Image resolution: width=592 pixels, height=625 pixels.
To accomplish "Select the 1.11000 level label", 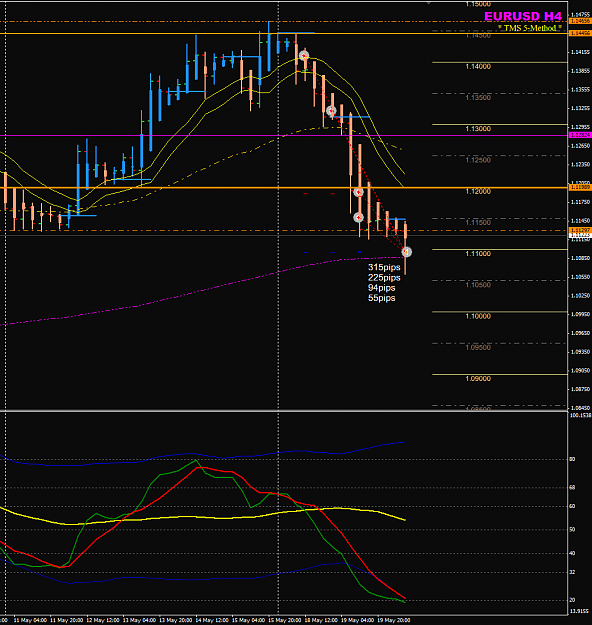I will coord(478,254).
